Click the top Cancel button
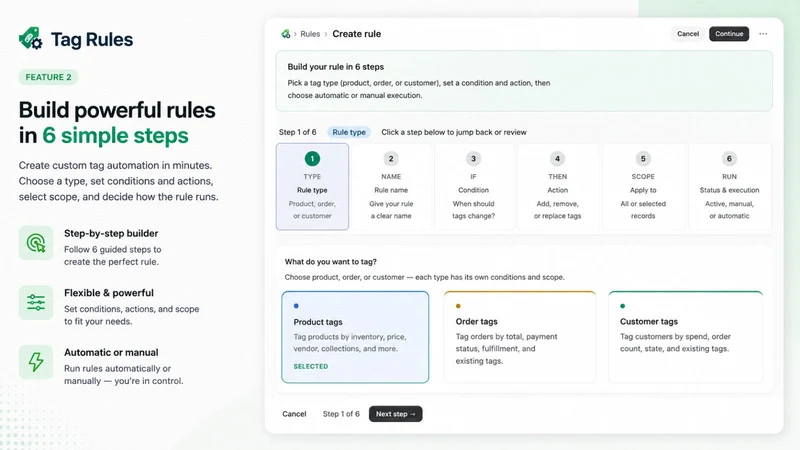Image resolution: width=800 pixels, height=450 pixels. click(688, 34)
